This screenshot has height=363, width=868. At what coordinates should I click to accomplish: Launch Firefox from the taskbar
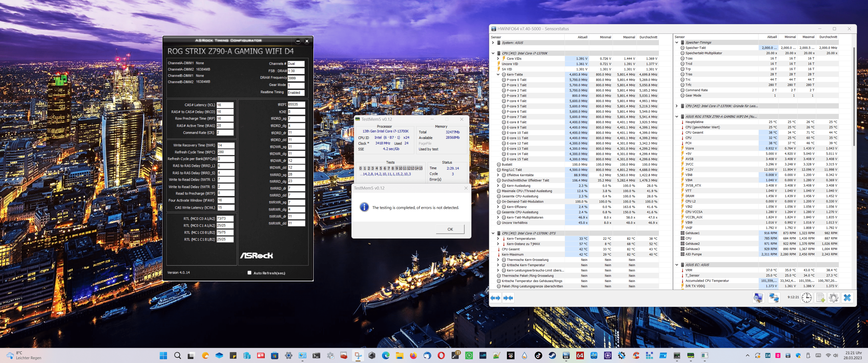[x=414, y=355]
